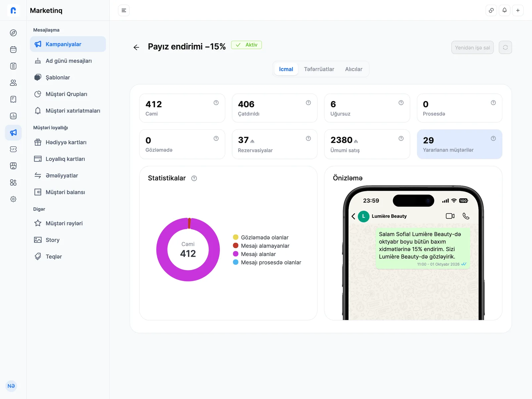This screenshot has height=399, width=532.
Task: Show help for Statistikalar section
Action: (x=194, y=178)
